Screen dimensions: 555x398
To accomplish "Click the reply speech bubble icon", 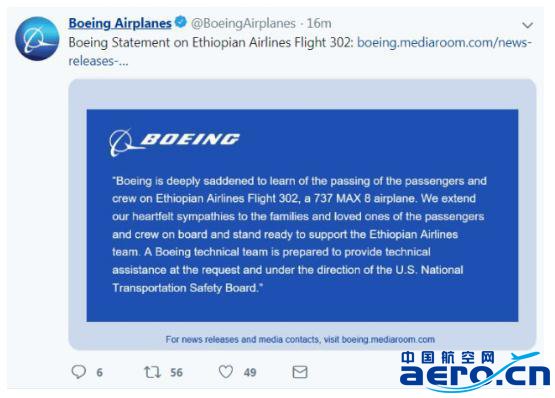I will [79, 372].
